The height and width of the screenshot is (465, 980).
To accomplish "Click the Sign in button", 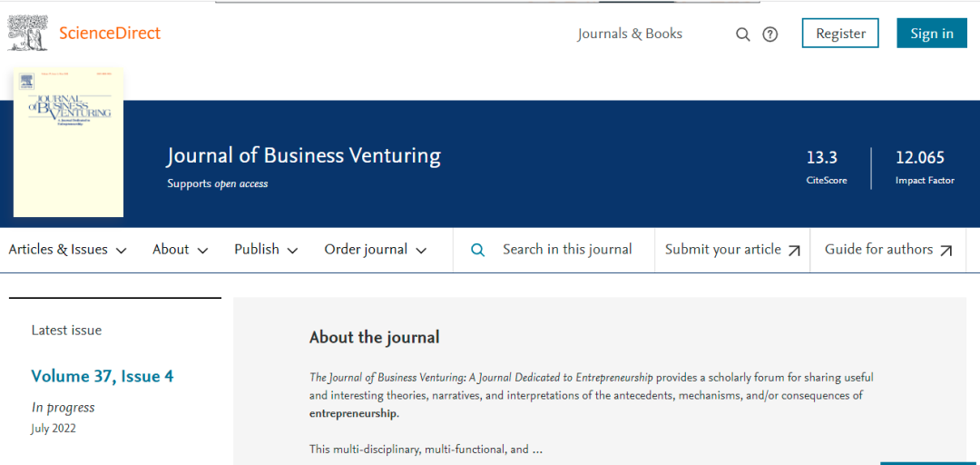I will point(932,34).
